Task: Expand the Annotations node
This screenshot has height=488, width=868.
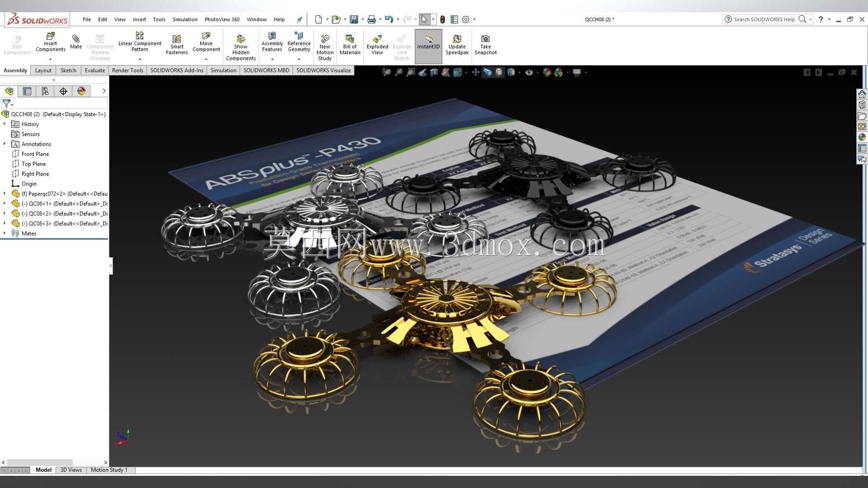Action: click(5, 144)
